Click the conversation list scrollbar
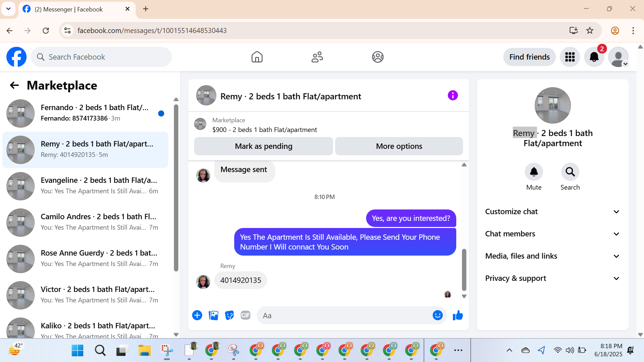644x362 pixels. [x=176, y=188]
